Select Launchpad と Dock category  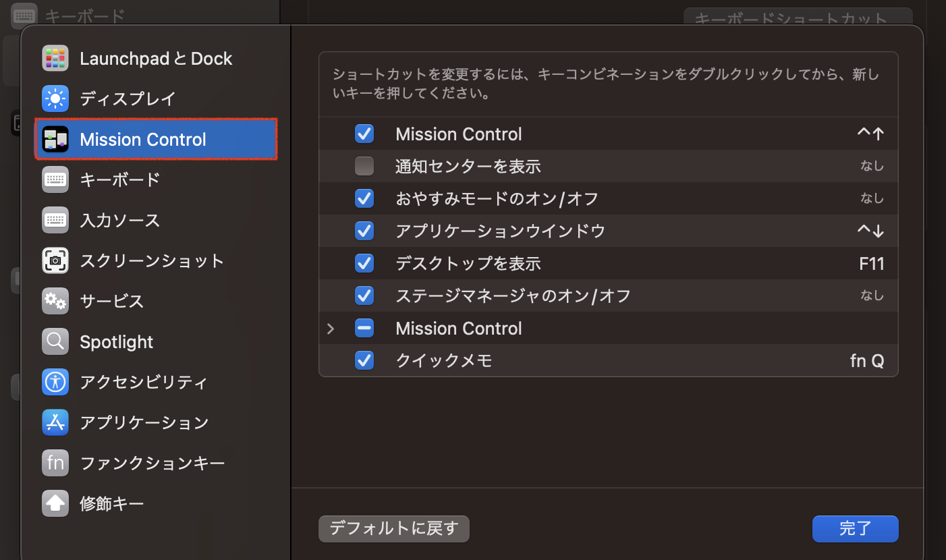click(x=156, y=59)
